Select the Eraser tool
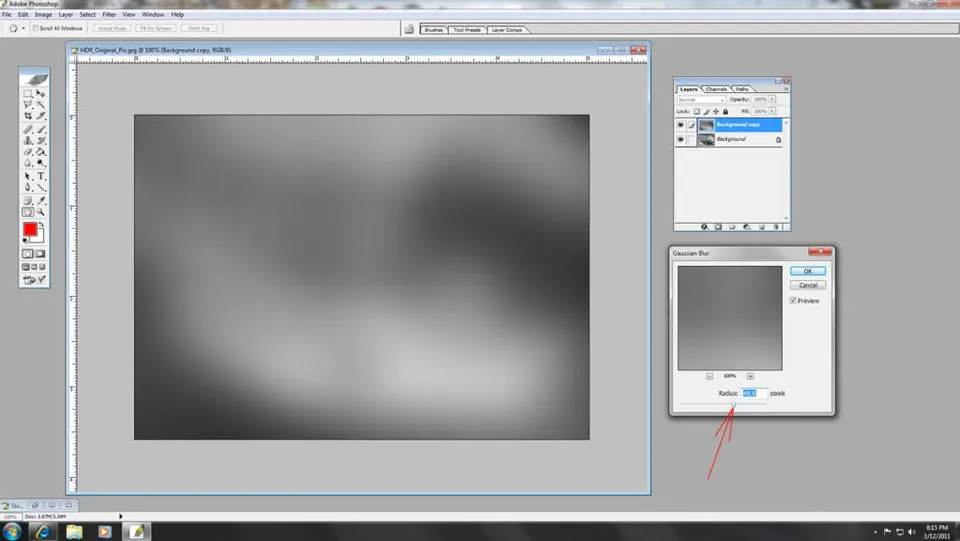Viewport: 960px width, 541px height. [28, 151]
